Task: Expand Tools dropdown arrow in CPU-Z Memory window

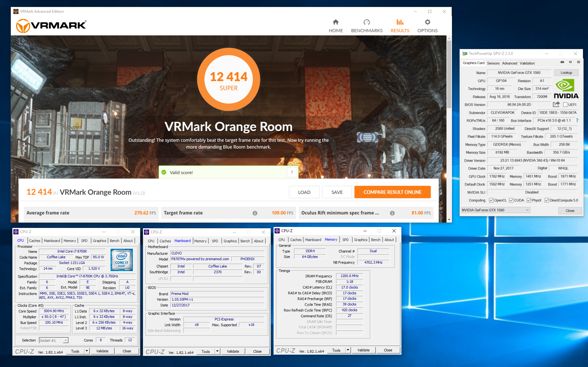Action: pyautogui.click(x=348, y=350)
